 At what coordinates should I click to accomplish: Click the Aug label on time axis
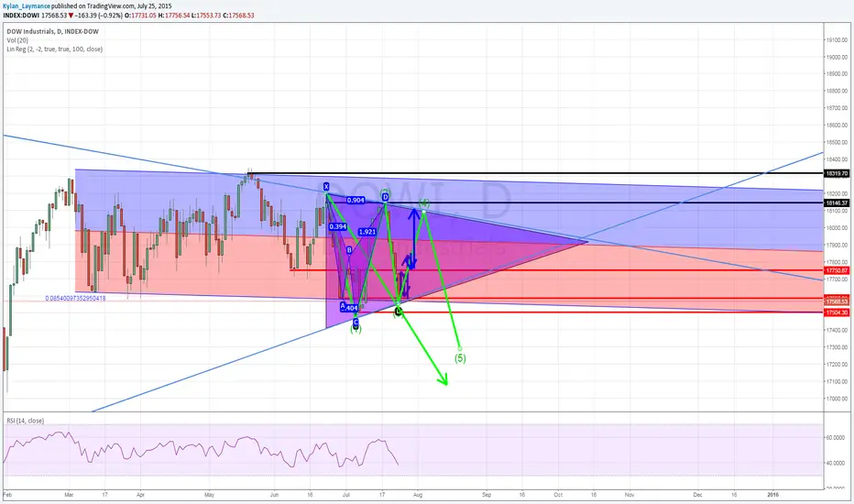coord(418,495)
